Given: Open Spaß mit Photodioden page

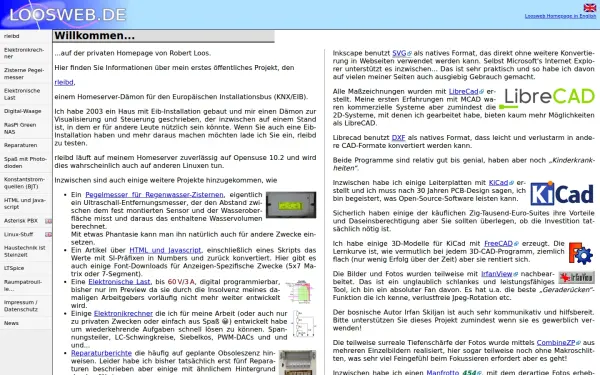Looking at the screenshot, I should pos(26,162).
